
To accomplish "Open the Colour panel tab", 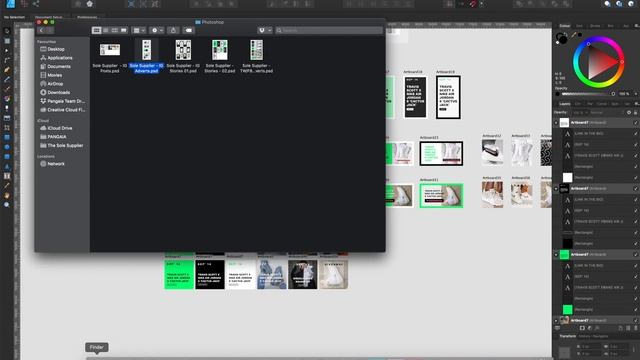I will coord(564,26).
